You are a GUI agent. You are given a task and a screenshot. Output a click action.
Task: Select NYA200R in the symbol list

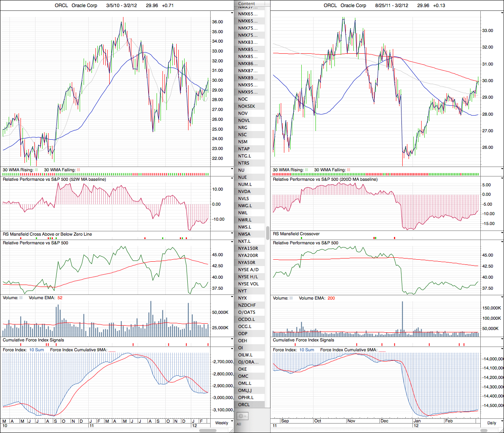[250, 255]
